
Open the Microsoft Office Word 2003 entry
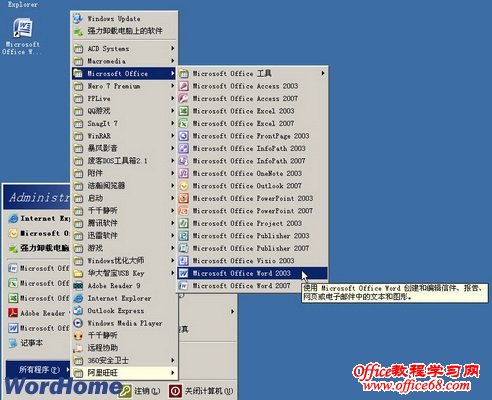click(252, 273)
